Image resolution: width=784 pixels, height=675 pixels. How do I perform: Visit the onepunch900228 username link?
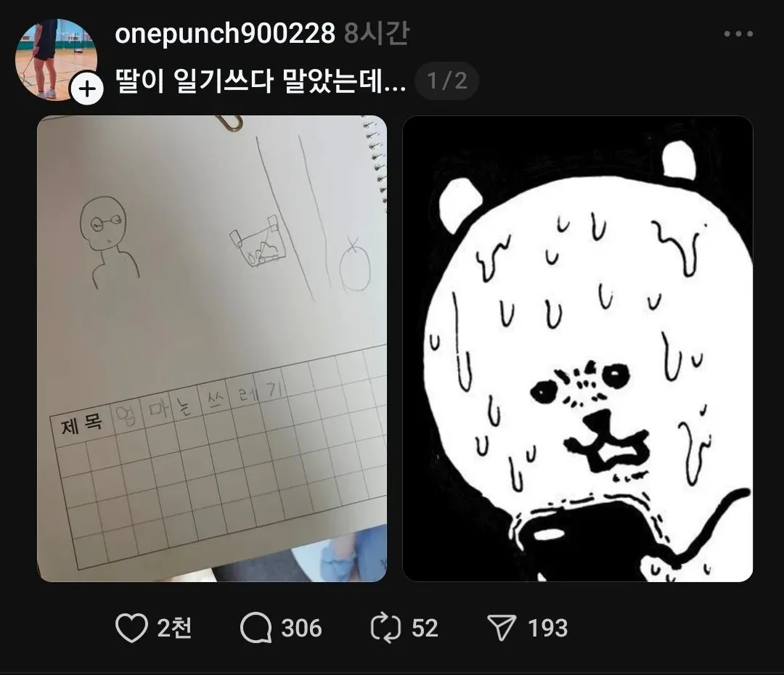(225, 34)
